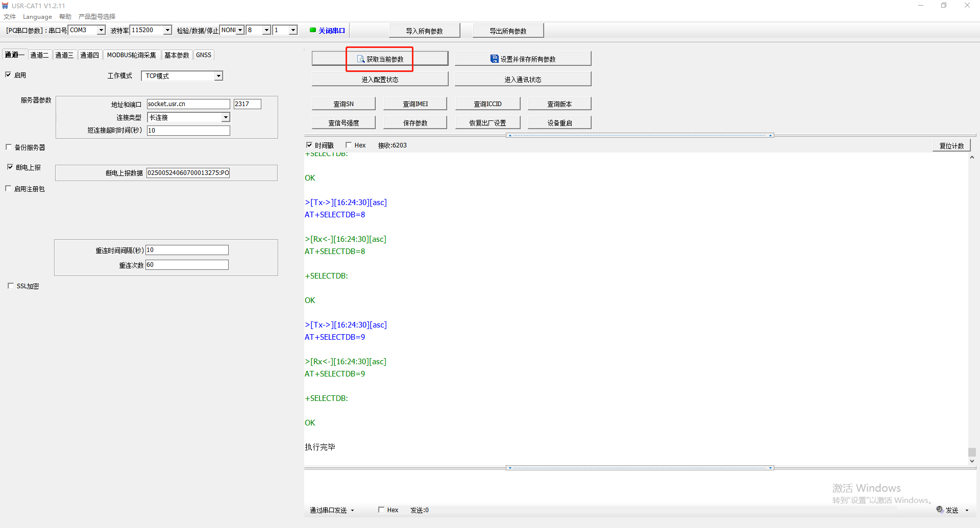Image resolution: width=980 pixels, height=528 pixels.
Task: Expand the 连接类型 长连接 dropdown
Action: point(226,117)
